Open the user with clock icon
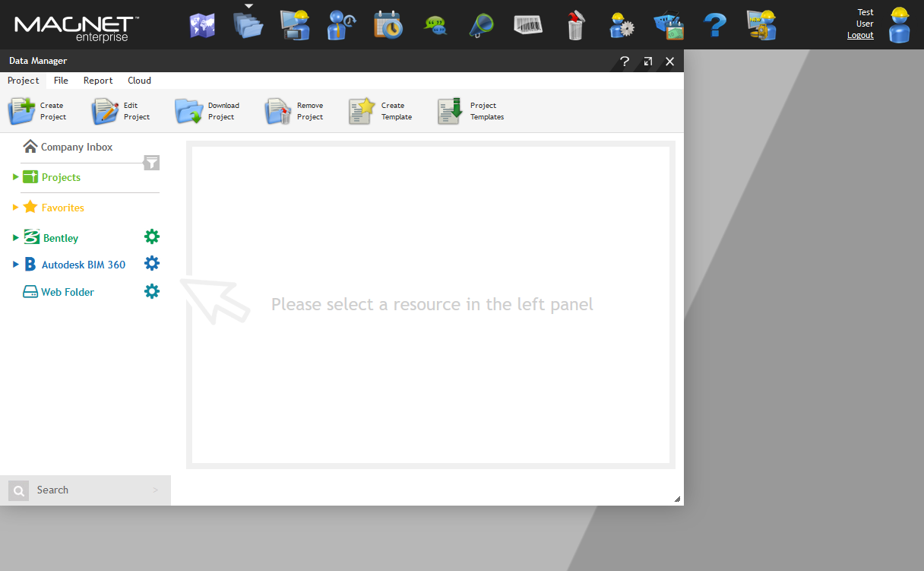Screen dimensions: 924x571 342,25
